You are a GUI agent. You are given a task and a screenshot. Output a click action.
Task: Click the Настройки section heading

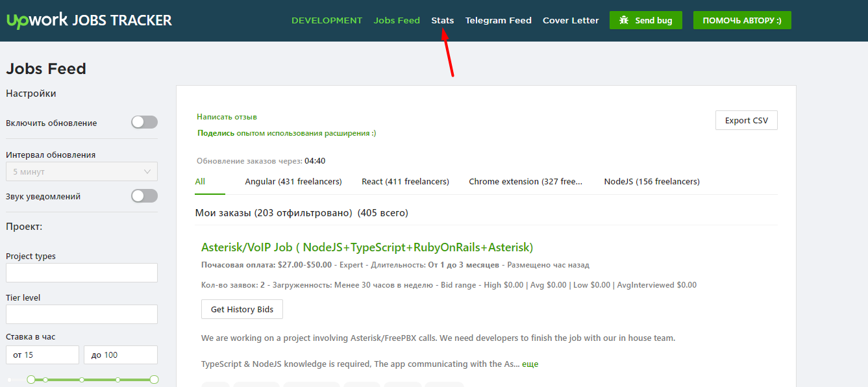(31, 94)
